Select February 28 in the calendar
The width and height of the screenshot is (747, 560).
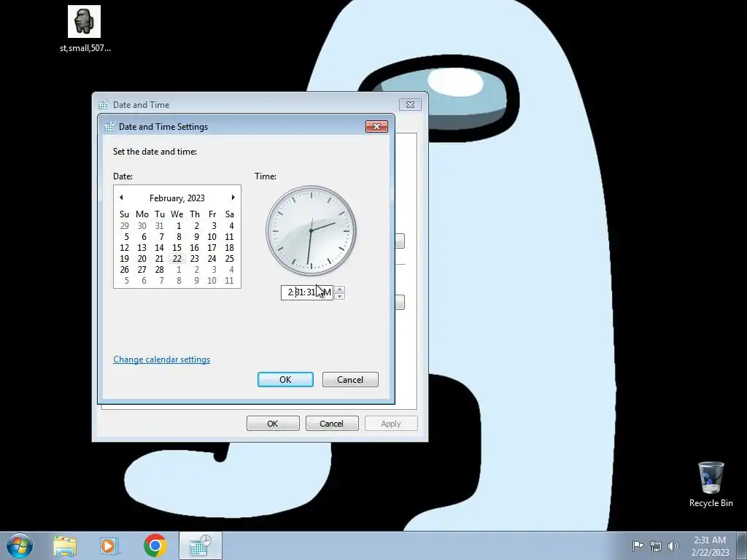(159, 270)
